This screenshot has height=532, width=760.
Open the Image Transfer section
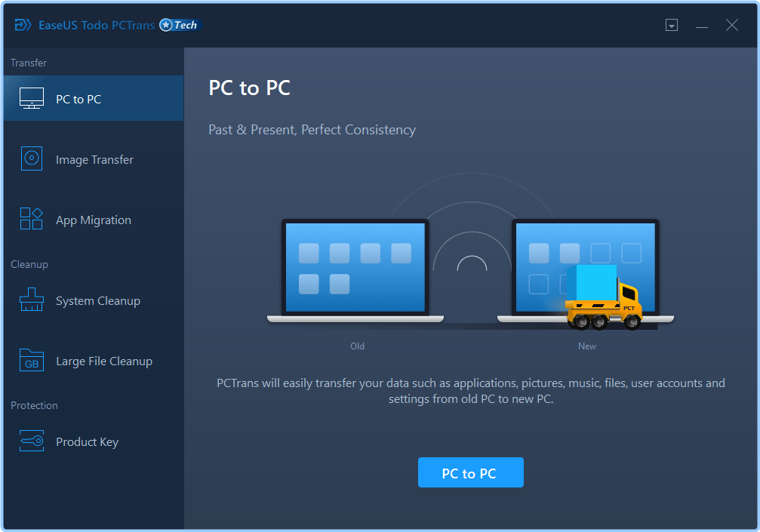[94, 158]
